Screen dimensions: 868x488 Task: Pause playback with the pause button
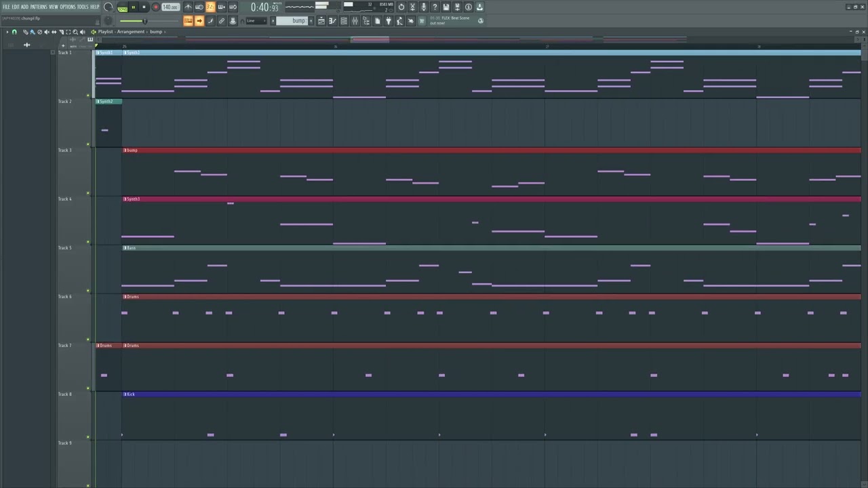tap(134, 7)
